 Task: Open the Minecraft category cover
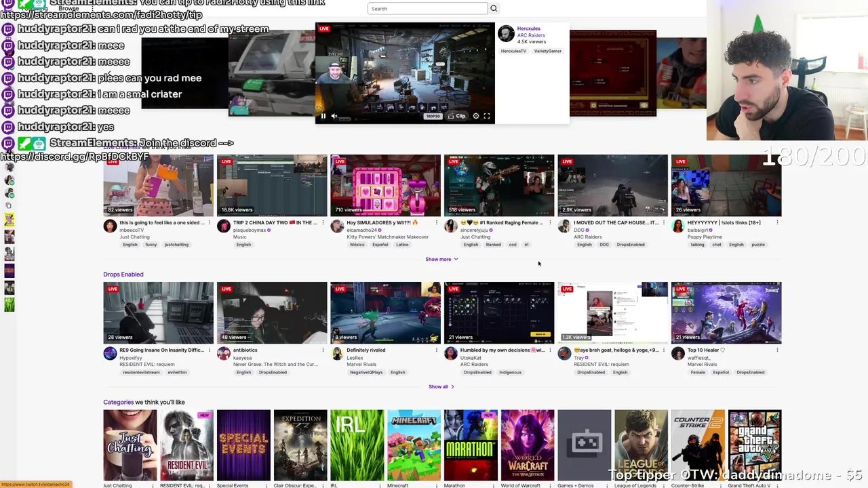(x=414, y=445)
